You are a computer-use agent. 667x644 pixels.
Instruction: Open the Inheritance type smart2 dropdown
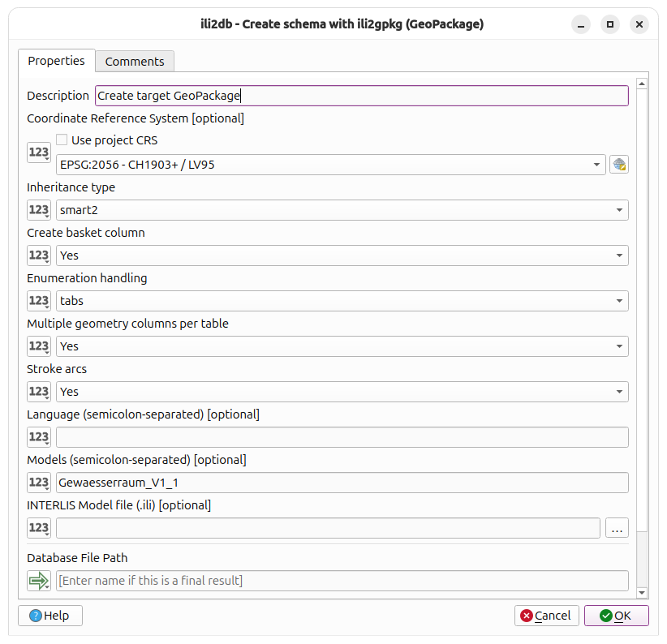pyautogui.click(x=342, y=210)
